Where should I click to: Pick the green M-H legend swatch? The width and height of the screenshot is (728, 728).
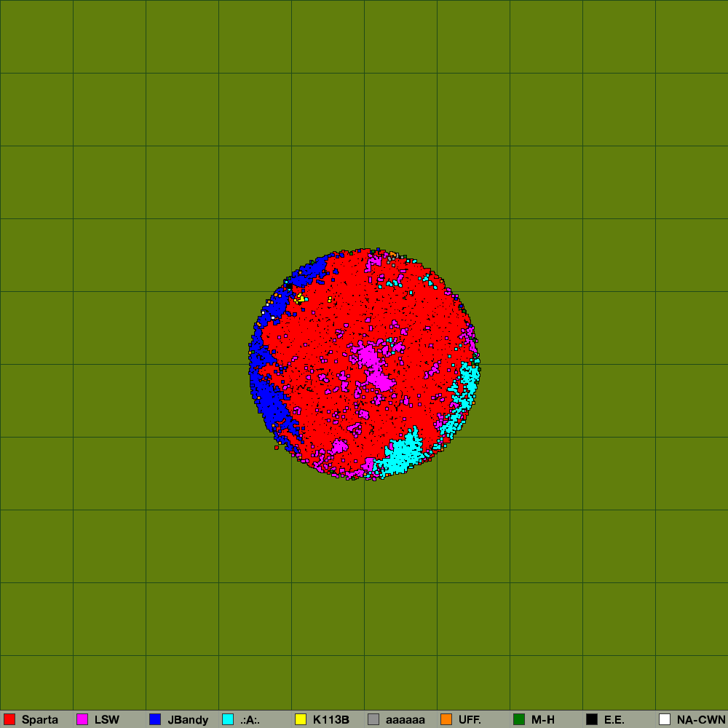519,719
